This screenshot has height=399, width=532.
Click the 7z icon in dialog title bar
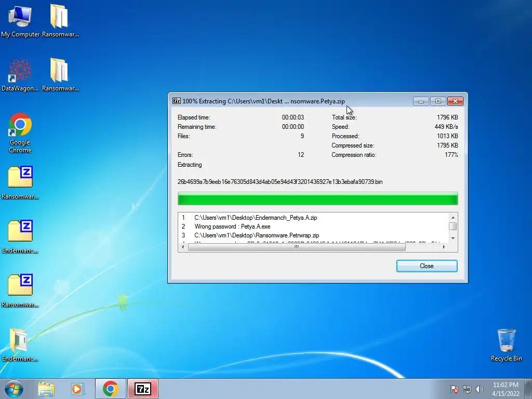(x=177, y=101)
